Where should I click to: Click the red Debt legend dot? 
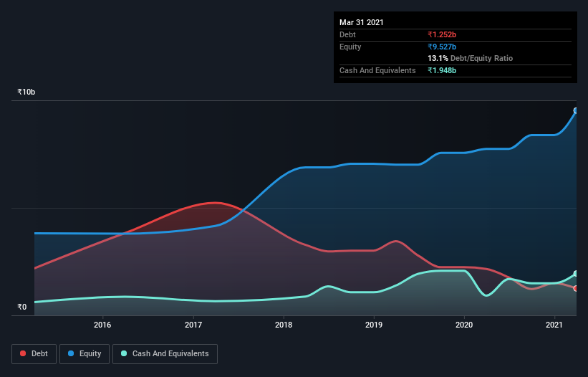[23, 353]
